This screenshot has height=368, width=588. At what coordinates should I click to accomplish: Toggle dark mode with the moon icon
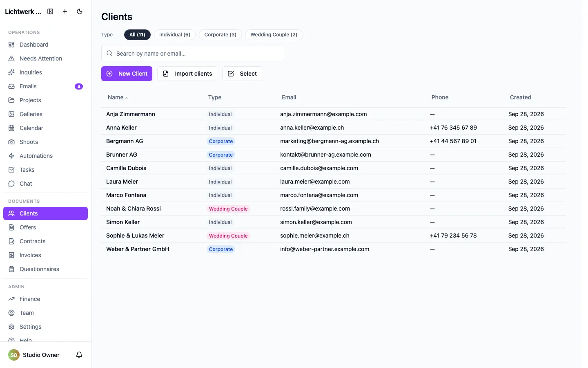pyautogui.click(x=80, y=11)
